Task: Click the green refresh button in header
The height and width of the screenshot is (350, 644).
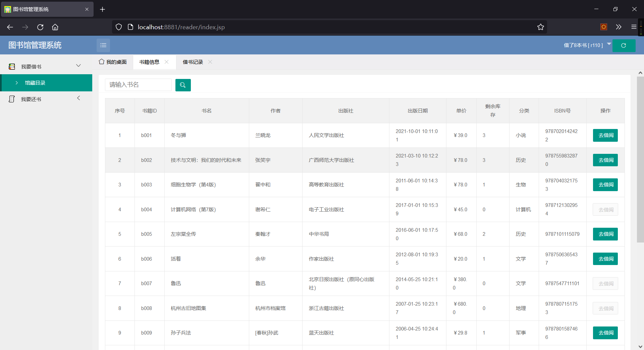Action: coord(624,45)
